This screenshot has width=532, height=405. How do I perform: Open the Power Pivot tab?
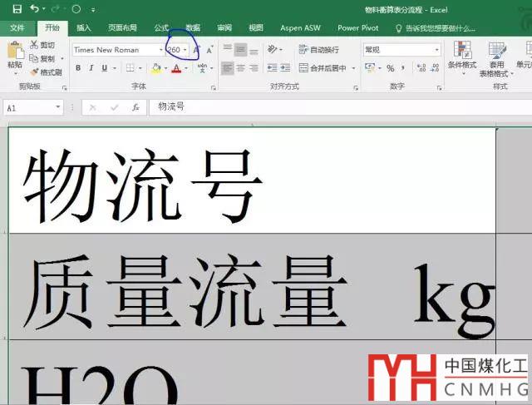click(x=358, y=27)
